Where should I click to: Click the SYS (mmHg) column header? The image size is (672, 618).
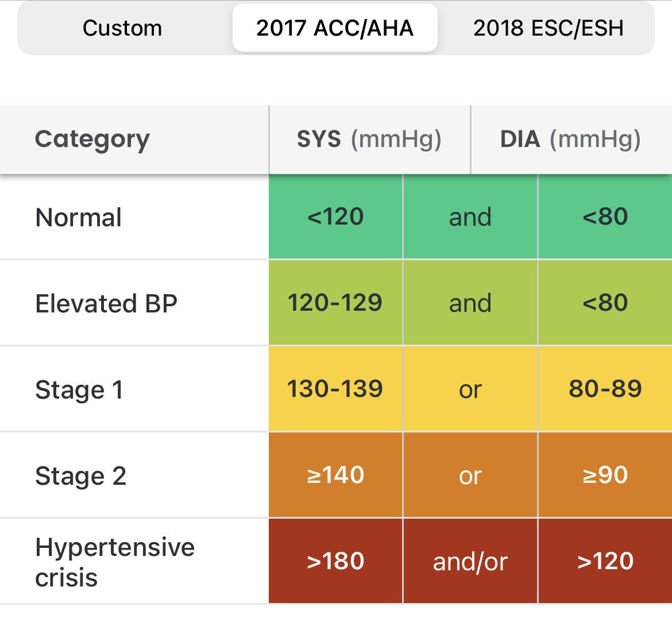(x=369, y=140)
